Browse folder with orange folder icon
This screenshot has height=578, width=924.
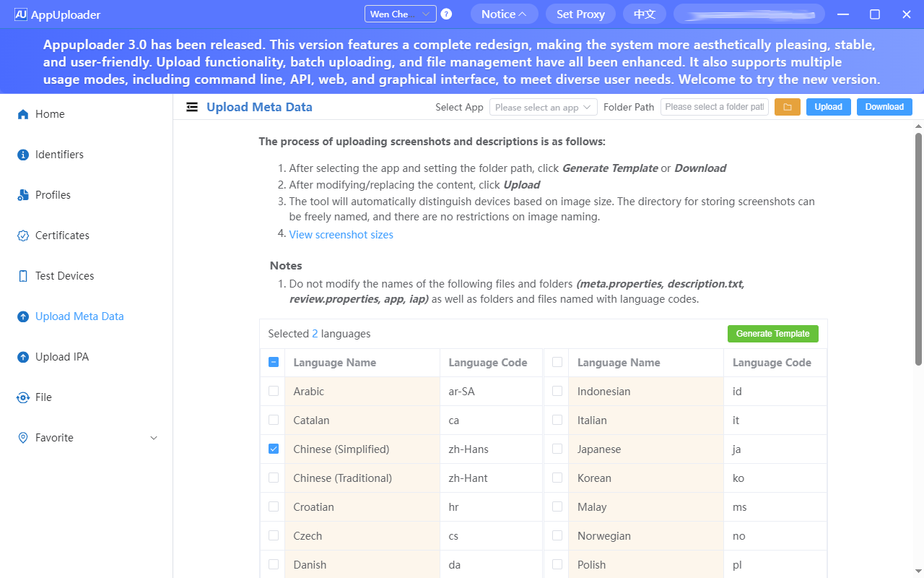pos(788,107)
